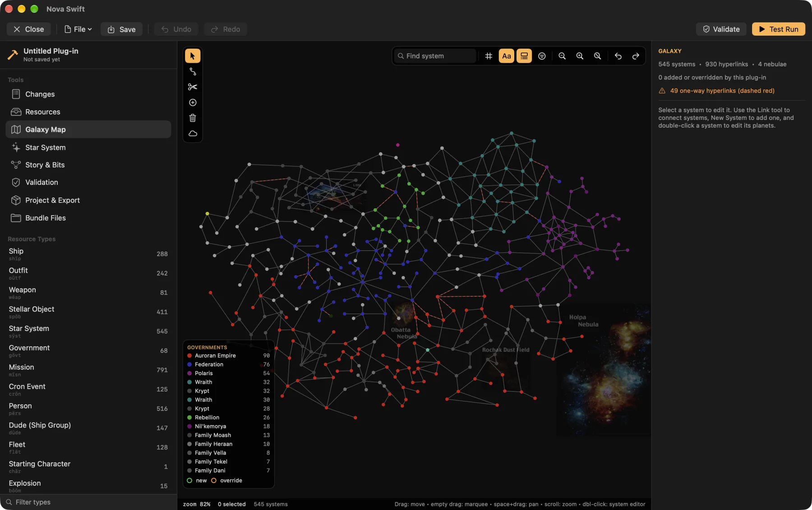812x510 pixels.
Task: Zoom in with the plus magnifier
Action: [x=580, y=56]
